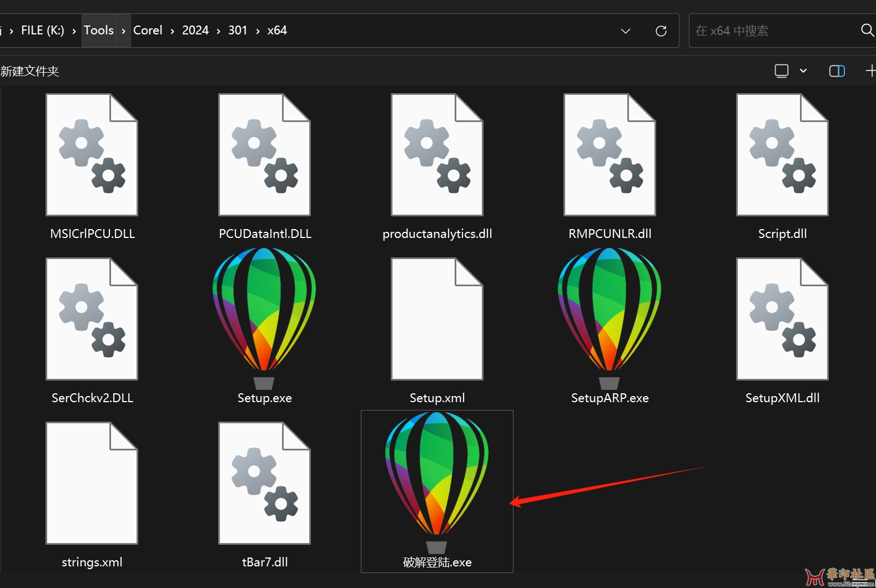The width and height of the screenshot is (876, 588).
Task: Click the 新建文件夹 new folder button
Action: click(29, 71)
